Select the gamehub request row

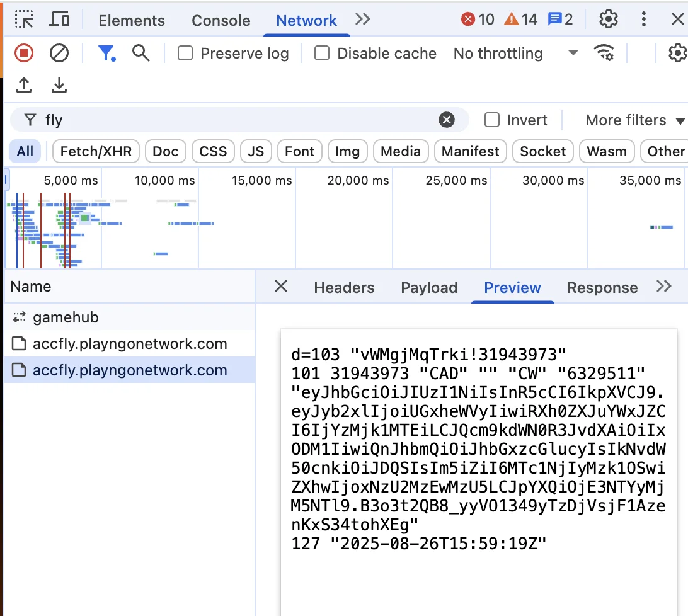129,317
